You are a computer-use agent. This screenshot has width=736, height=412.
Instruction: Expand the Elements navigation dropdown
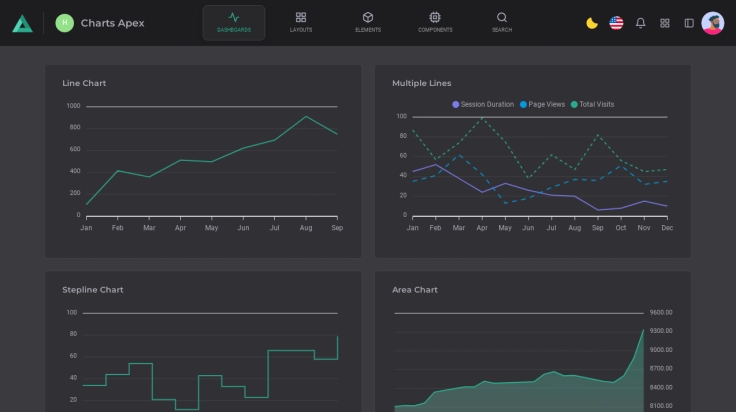(x=367, y=23)
